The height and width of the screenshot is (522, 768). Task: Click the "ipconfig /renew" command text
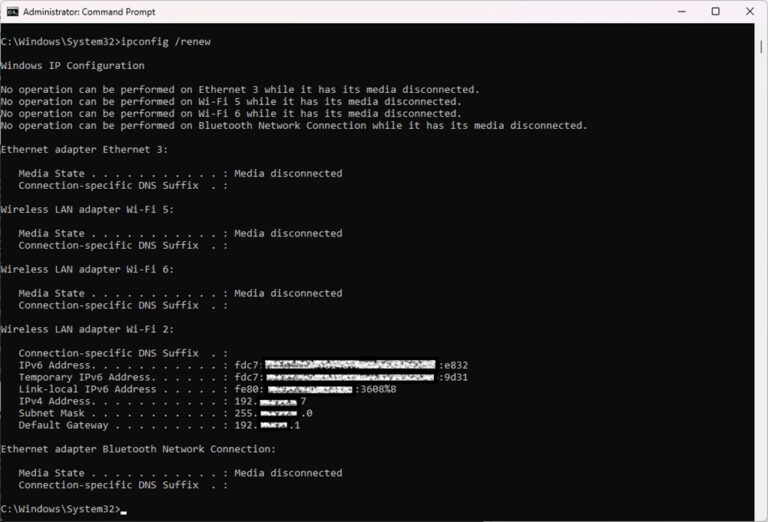[x=165, y=41]
